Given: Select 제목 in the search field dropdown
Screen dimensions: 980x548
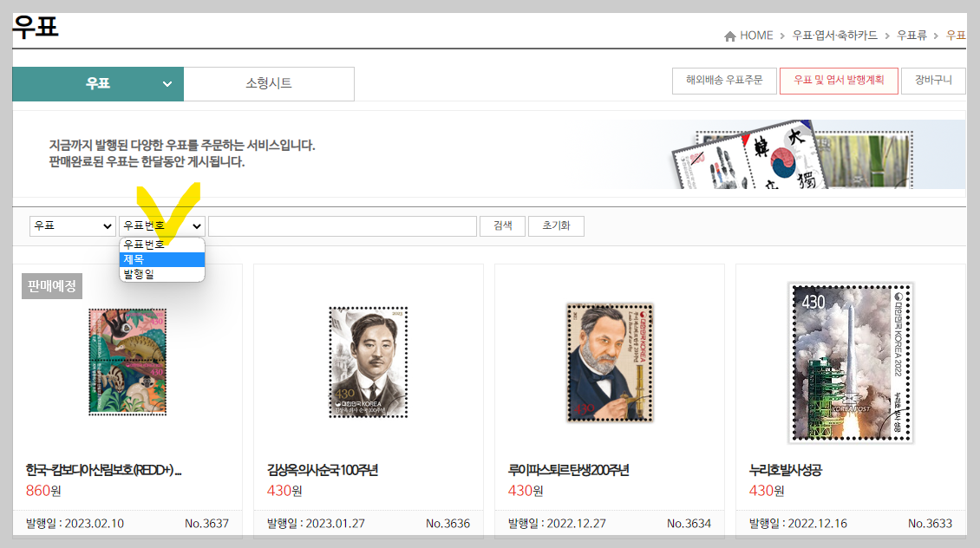Looking at the screenshot, I should [146, 258].
